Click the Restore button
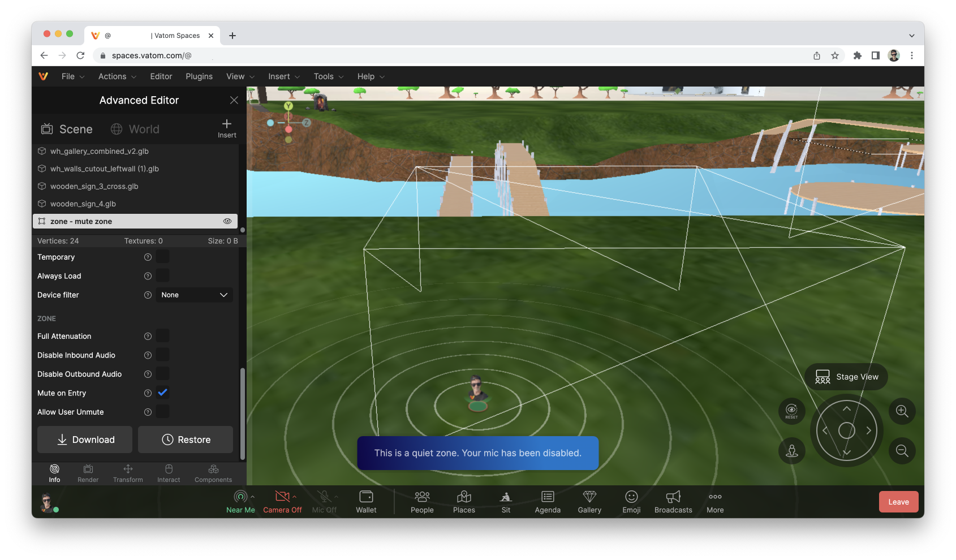This screenshot has height=560, width=956. 186,440
